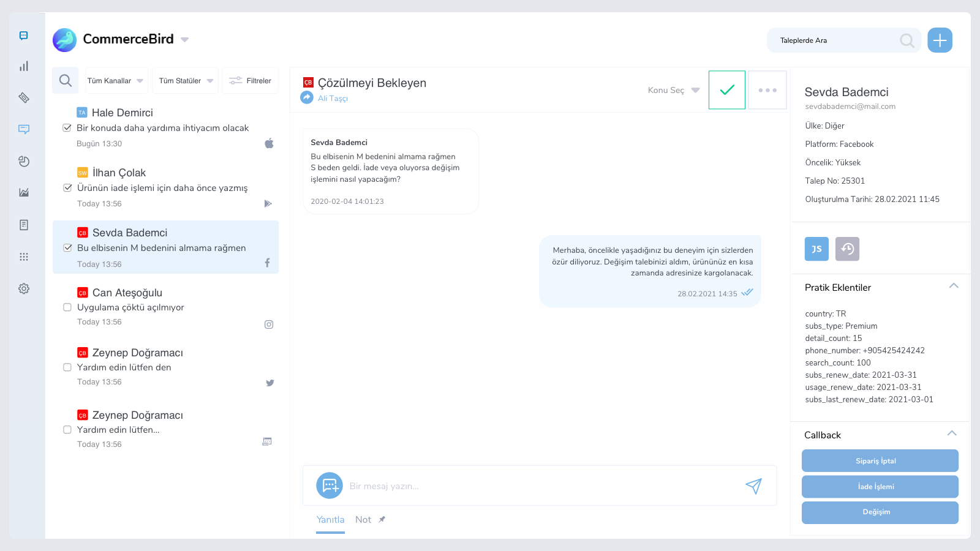This screenshot has width=980, height=551.
Task: Switch to the Not tab
Action: tap(363, 520)
